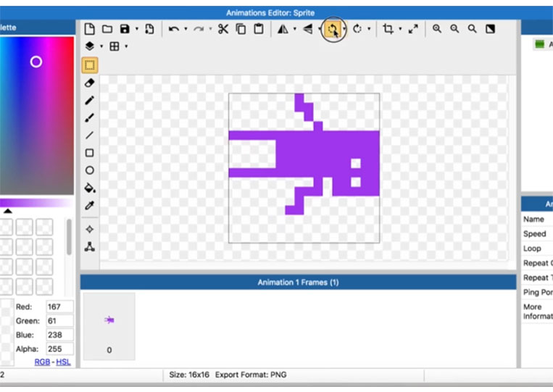This screenshot has height=392, width=553.
Task: Mirror the image horizontally
Action: [x=283, y=29]
